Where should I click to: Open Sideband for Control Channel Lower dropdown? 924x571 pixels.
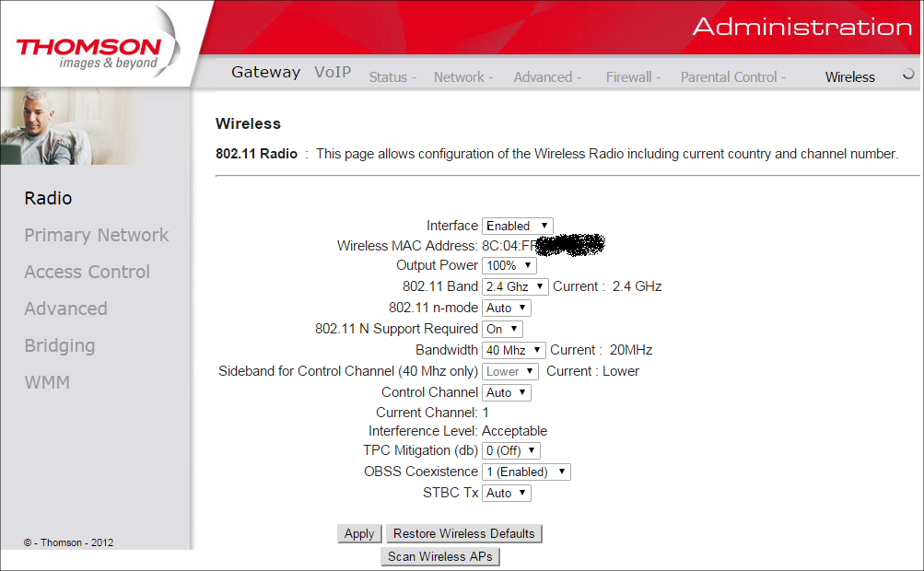pyautogui.click(x=509, y=371)
